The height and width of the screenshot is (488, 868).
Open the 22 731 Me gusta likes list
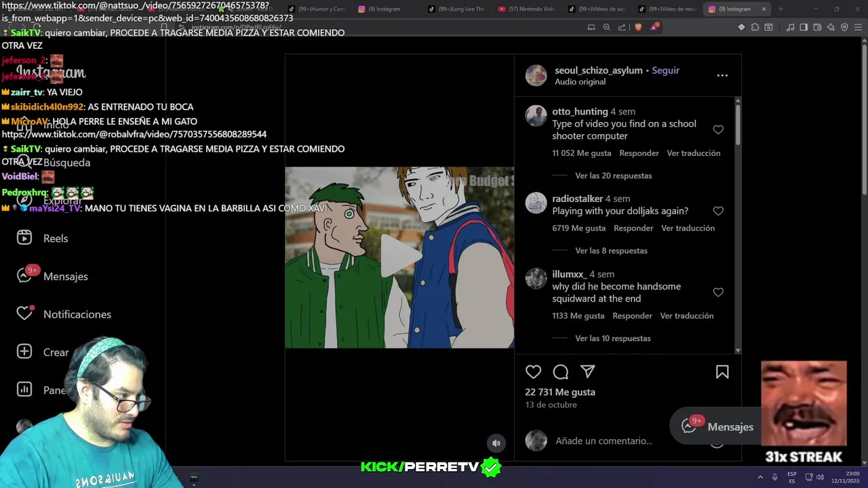pos(559,392)
